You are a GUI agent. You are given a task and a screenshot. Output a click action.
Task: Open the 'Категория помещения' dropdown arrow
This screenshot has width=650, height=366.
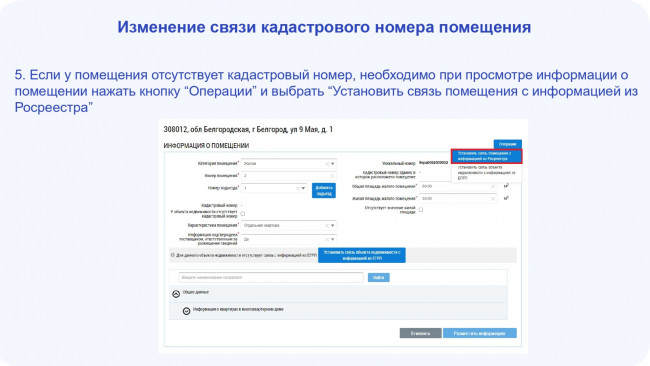(332, 164)
